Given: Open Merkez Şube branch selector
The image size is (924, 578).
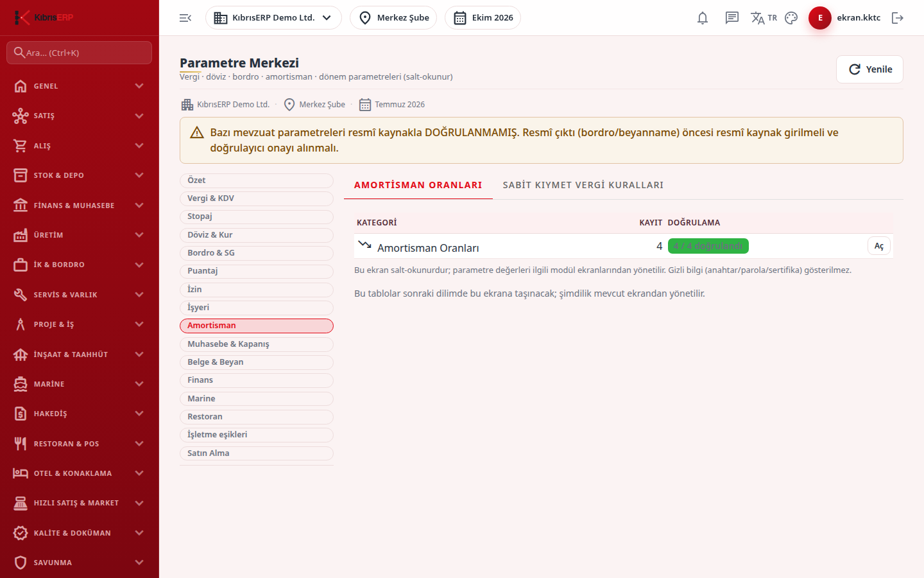Looking at the screenshot, I should point(393,18).
